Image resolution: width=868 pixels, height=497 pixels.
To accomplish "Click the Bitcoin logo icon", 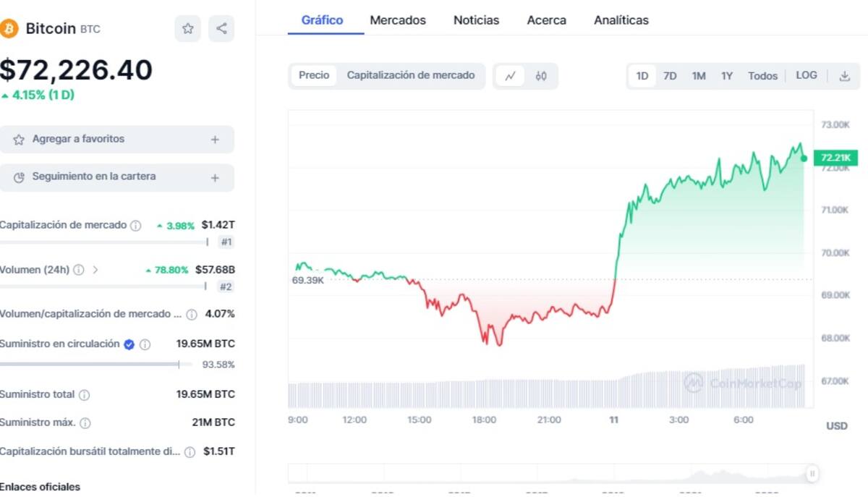I will (10, 29).
